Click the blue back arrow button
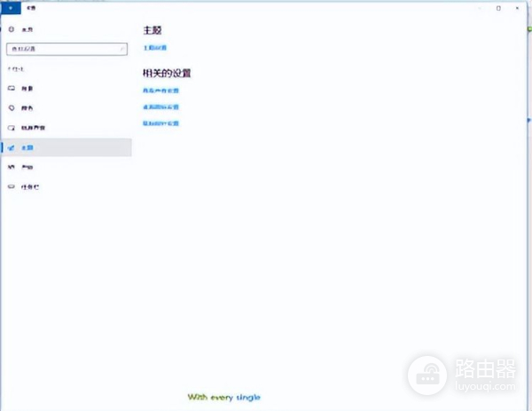The image size is (532, 411). [11, 8]
